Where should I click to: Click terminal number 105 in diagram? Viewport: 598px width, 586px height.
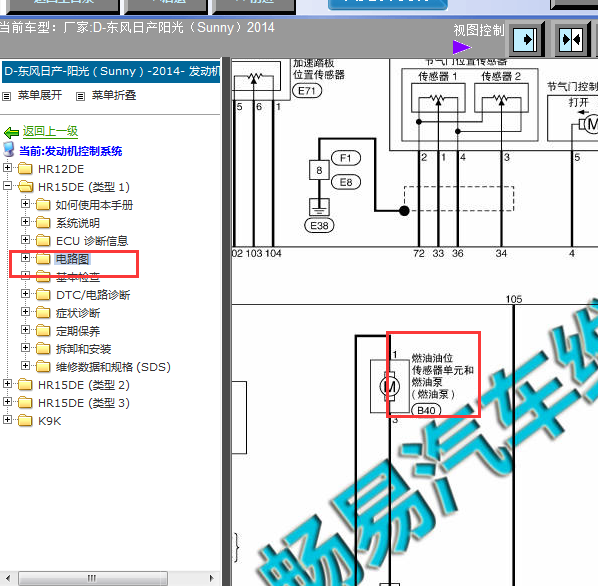coord(513,299)
